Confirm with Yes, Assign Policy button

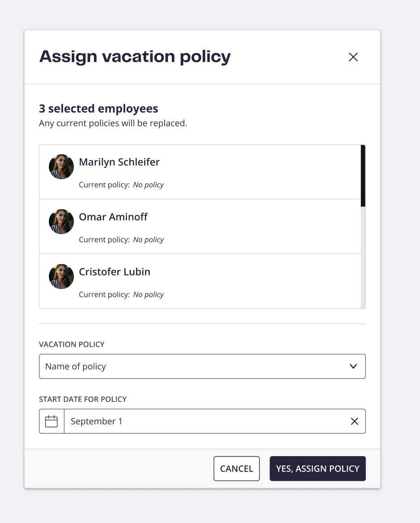[318, 469]
